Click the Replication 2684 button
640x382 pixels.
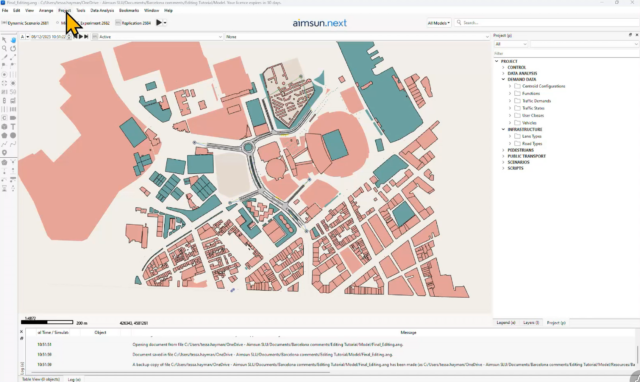133,23
